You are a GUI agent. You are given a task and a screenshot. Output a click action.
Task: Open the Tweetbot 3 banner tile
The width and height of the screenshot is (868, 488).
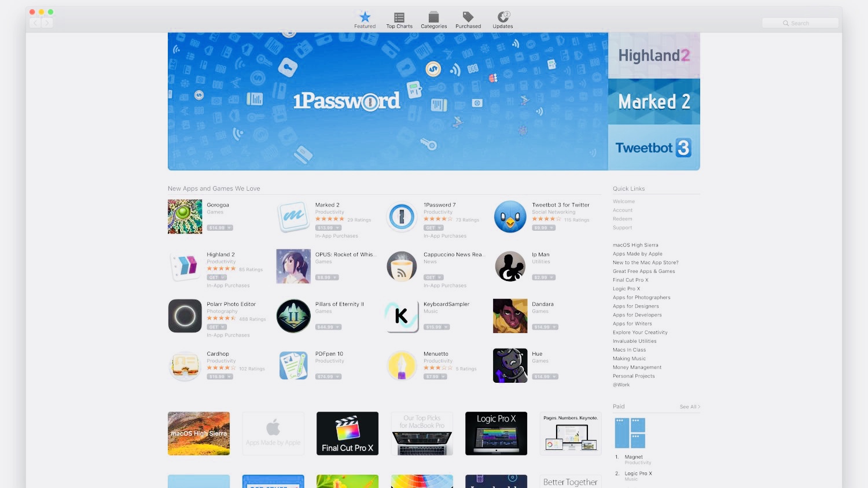tap(654, 147)
